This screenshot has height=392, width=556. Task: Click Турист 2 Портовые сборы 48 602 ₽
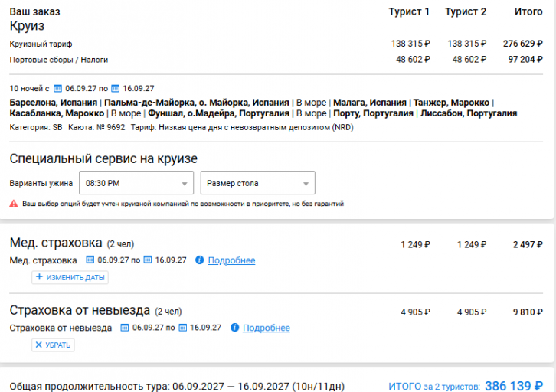pyautogui.click(x=469, y=59)
